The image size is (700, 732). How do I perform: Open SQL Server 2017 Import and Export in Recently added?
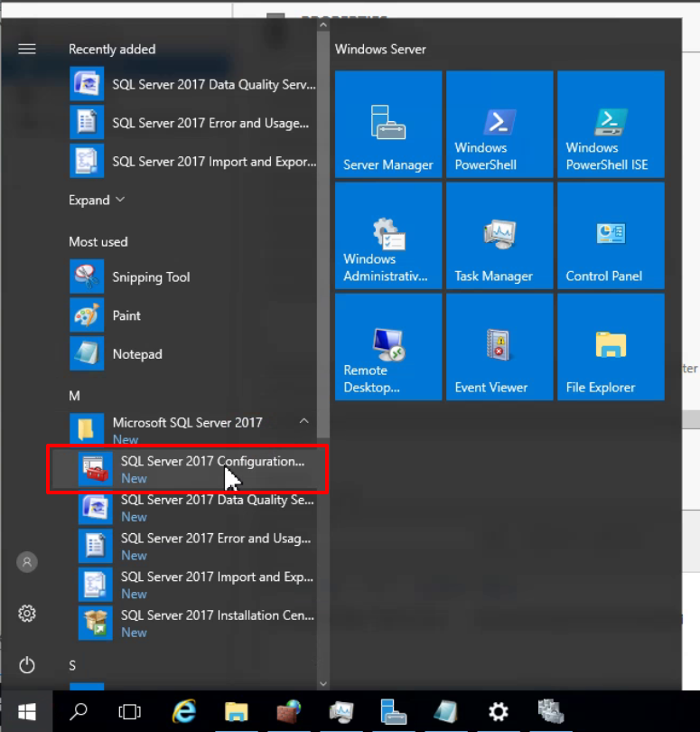coord(192,161)
